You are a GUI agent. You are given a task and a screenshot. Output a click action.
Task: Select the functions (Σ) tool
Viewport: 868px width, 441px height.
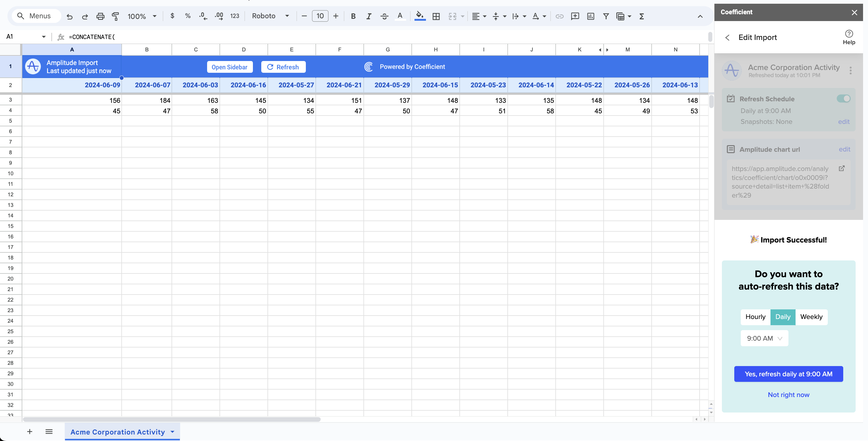click(x=642, y=16)
